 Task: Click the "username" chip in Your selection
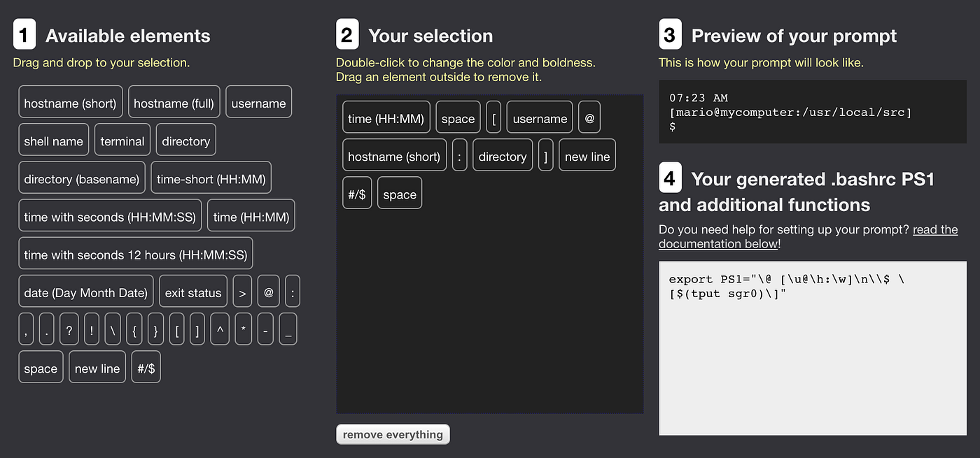[539, 117]
